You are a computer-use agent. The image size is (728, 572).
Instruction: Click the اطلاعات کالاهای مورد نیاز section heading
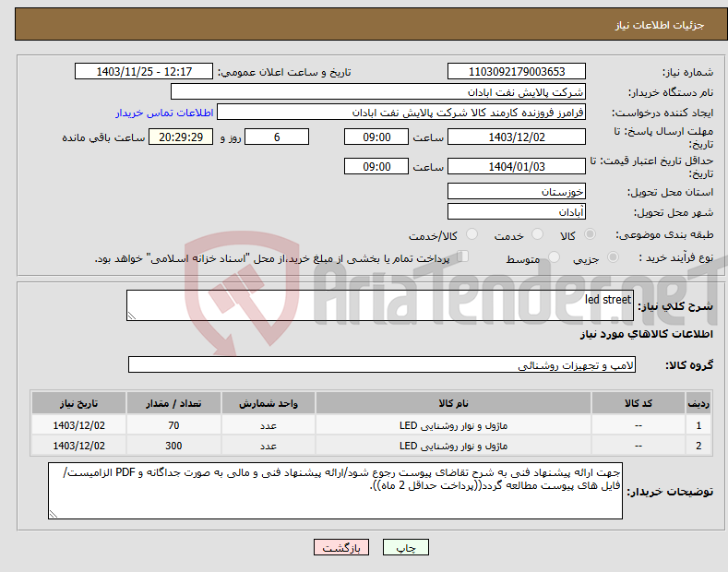(646, 334)
